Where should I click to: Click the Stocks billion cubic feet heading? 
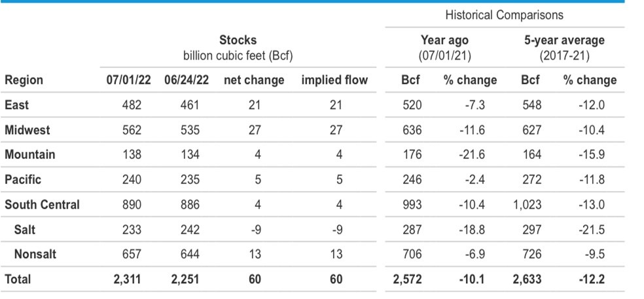coord(238,48)
